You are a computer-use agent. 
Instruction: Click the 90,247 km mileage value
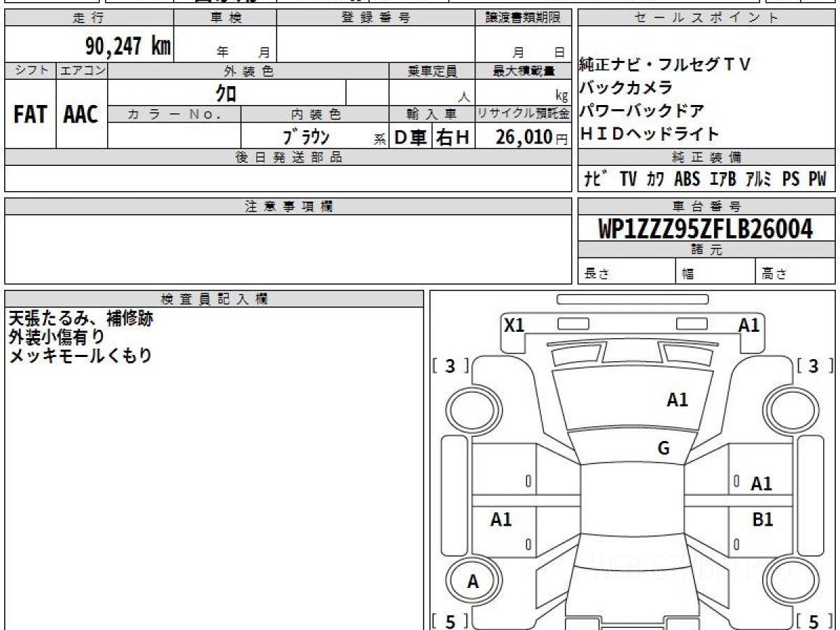tap(128, 46)
